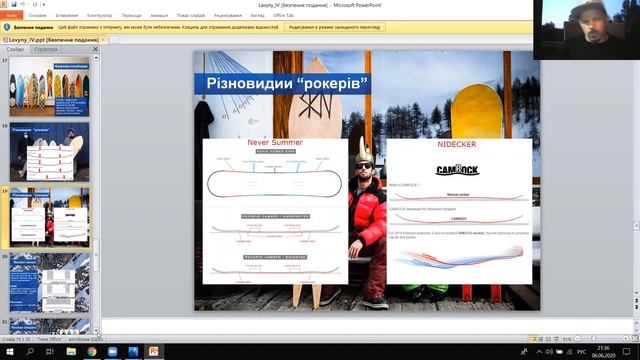Switch to the Основне ribbon tab
The image size is (640, 360).
point(37,16)
